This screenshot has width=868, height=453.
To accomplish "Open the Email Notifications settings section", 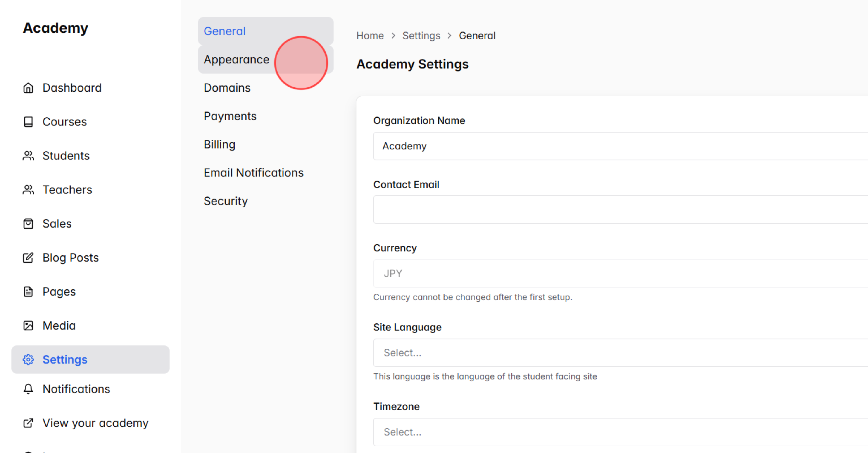I will point(253,172).
